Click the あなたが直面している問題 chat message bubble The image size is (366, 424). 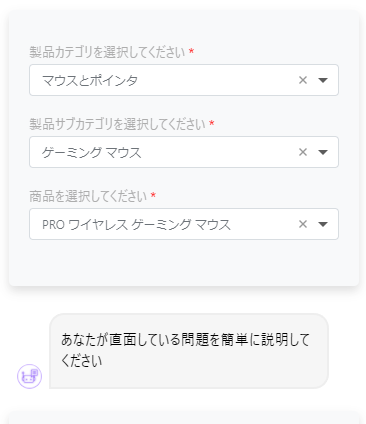tap(189, 351)
